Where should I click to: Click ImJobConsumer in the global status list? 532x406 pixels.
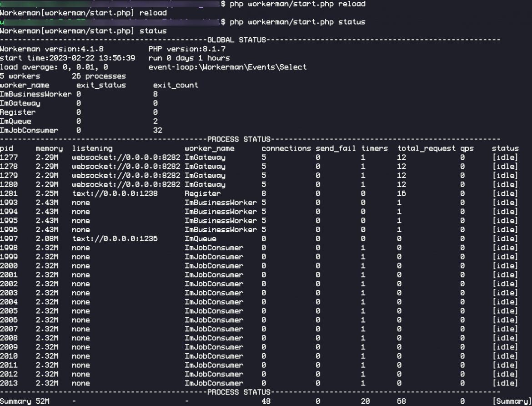[29, 130]
